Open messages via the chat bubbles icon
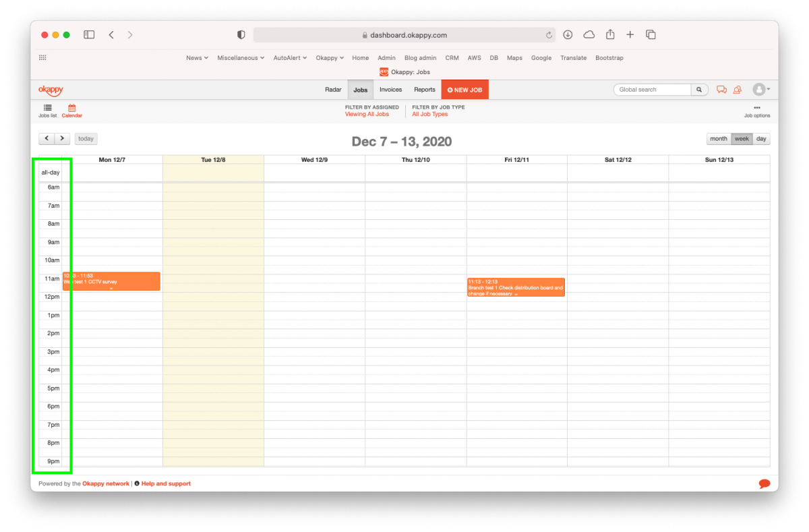 [x=721, y=89]
